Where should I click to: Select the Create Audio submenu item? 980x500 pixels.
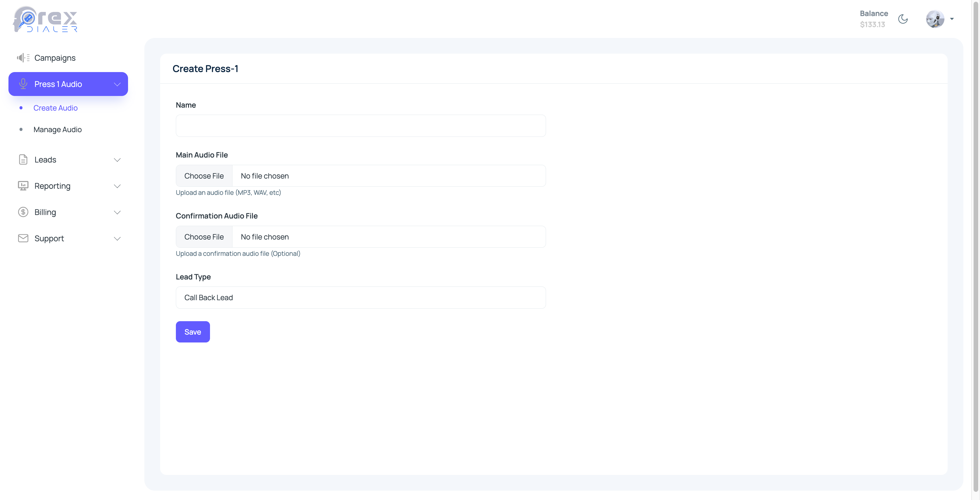55,108
